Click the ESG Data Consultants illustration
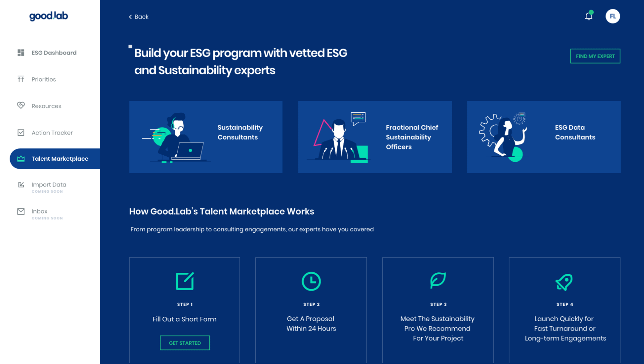 [x=504, y=137]
